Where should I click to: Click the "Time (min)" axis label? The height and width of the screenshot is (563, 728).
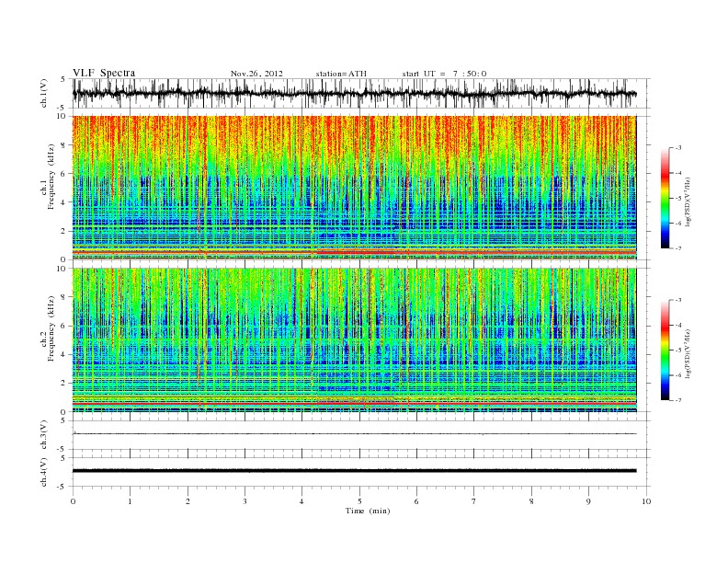point(368,511)
